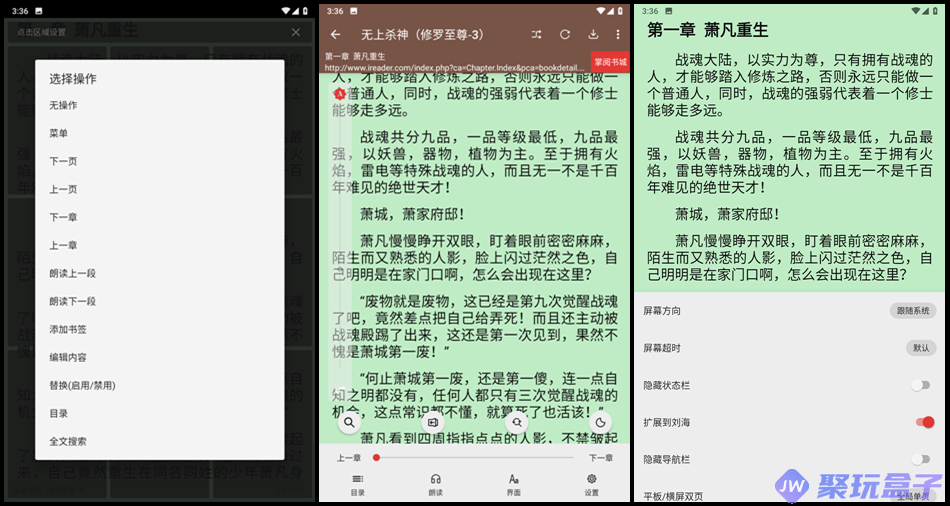This screenshot has width=950, height=506.
Task: Open the 设置 gear tab
Action: click(592, 485)
